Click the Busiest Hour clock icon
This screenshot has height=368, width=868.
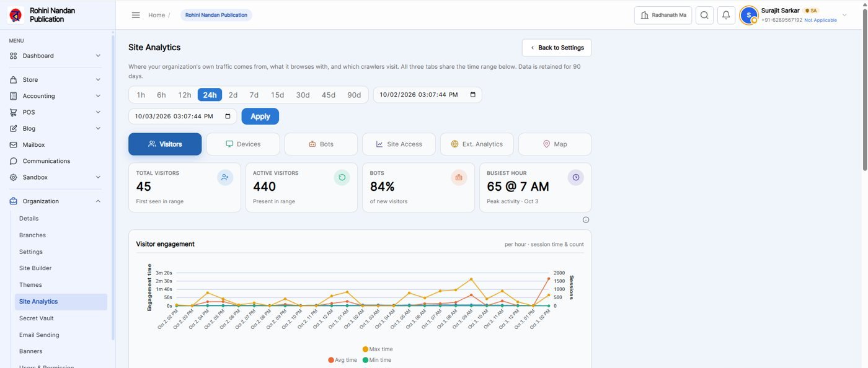click(x=576, y=177)
